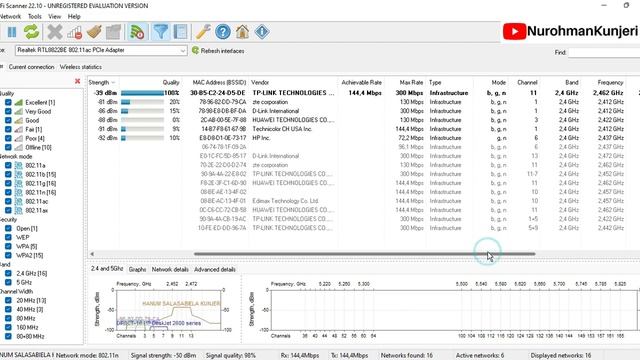Open the View menu

(x=54, y=16)
